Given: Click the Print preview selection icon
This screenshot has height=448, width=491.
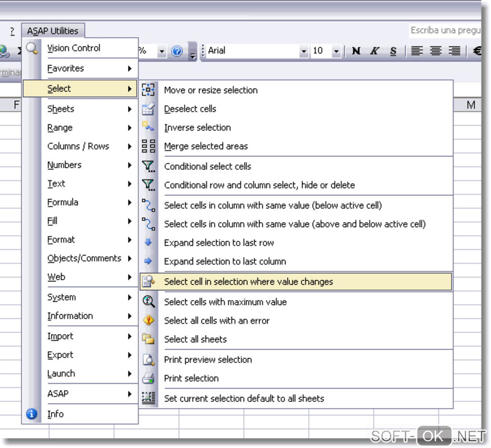Looking at the screenshot, I should (x=148, y=359).
